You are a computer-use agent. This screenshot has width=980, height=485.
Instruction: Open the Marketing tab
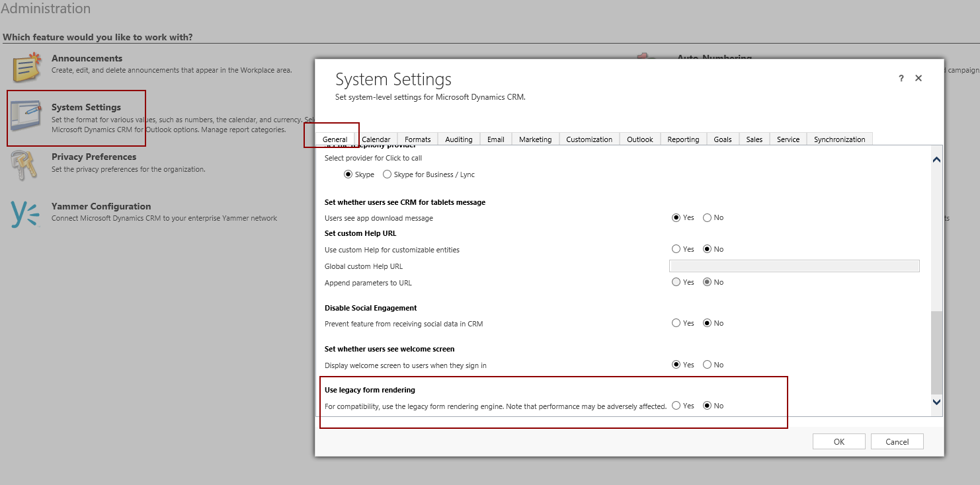[535, 139]
